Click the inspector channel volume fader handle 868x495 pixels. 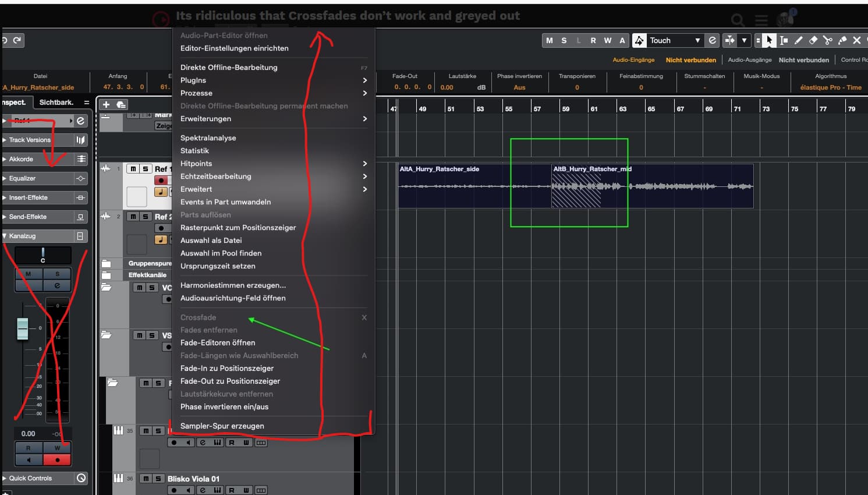coord(23,328)
